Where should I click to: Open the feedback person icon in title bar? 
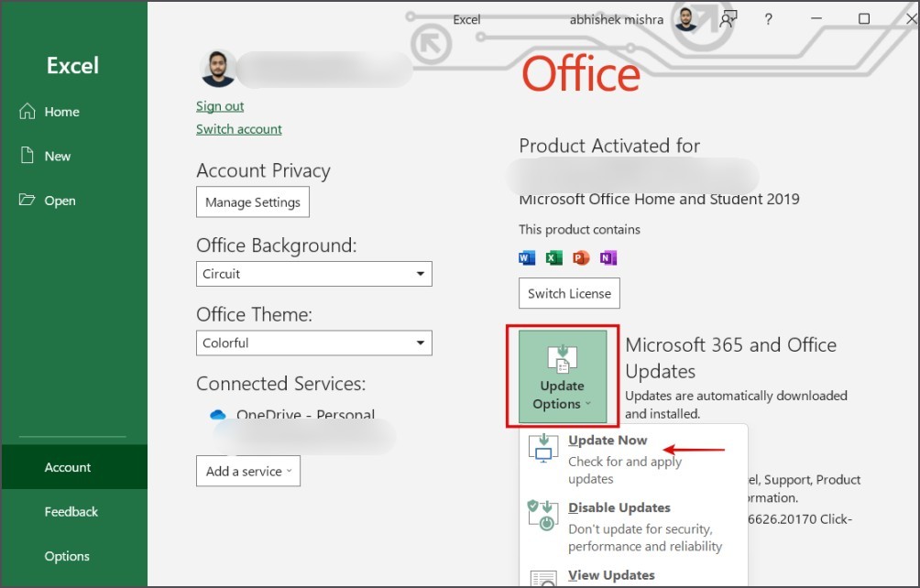728,19
